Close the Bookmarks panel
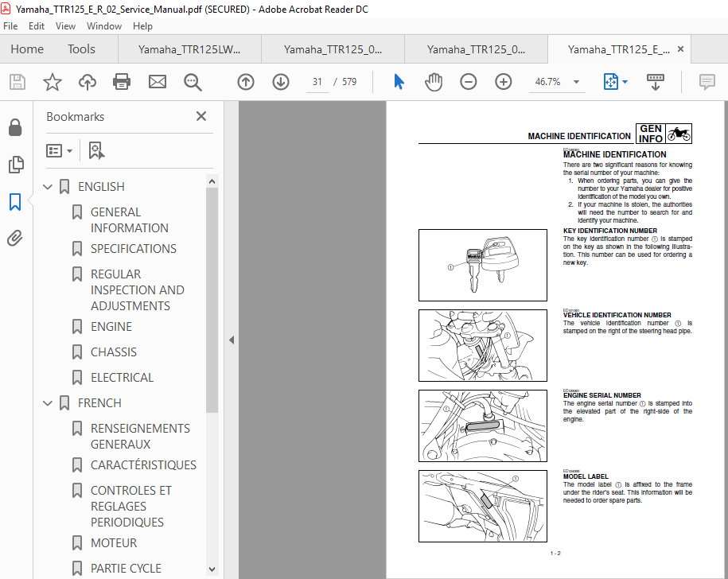728x579 pixels. [201, 116]
